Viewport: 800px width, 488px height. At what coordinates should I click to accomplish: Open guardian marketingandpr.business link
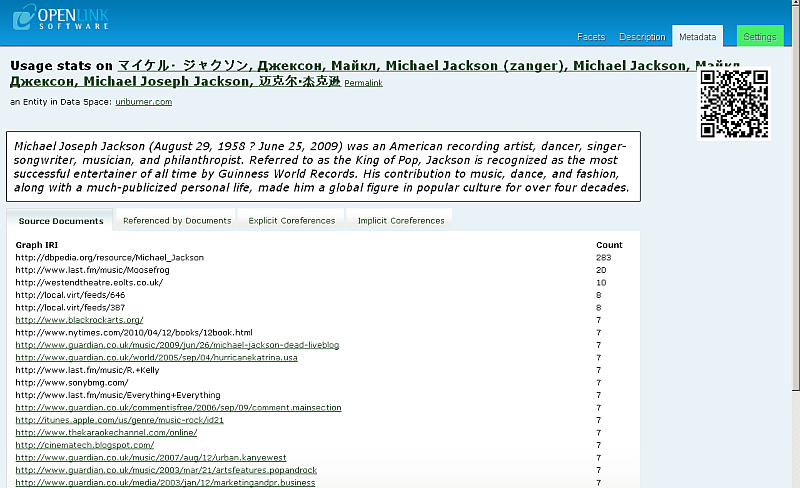point(165,482)
